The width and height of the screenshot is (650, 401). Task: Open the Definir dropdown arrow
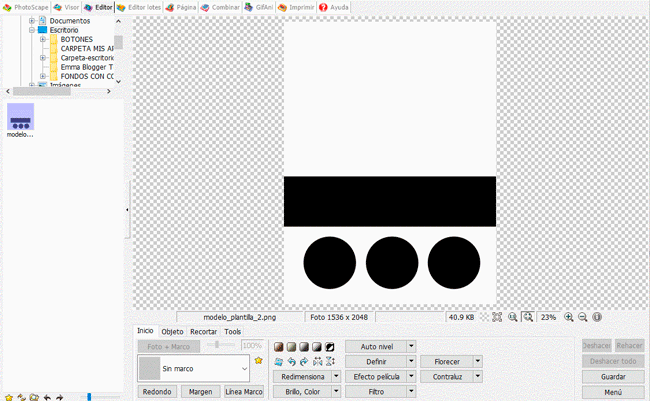pyautogui.click(x=411, y=362)
